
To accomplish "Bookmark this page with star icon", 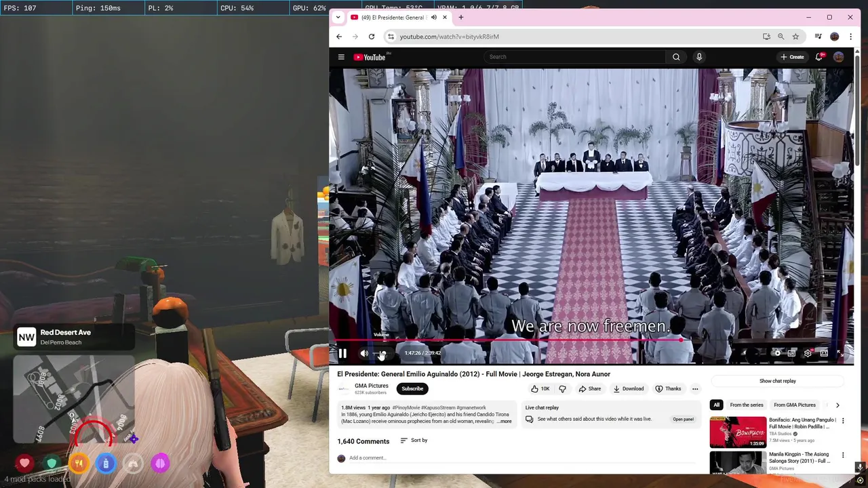I will [x=795, y=37].
